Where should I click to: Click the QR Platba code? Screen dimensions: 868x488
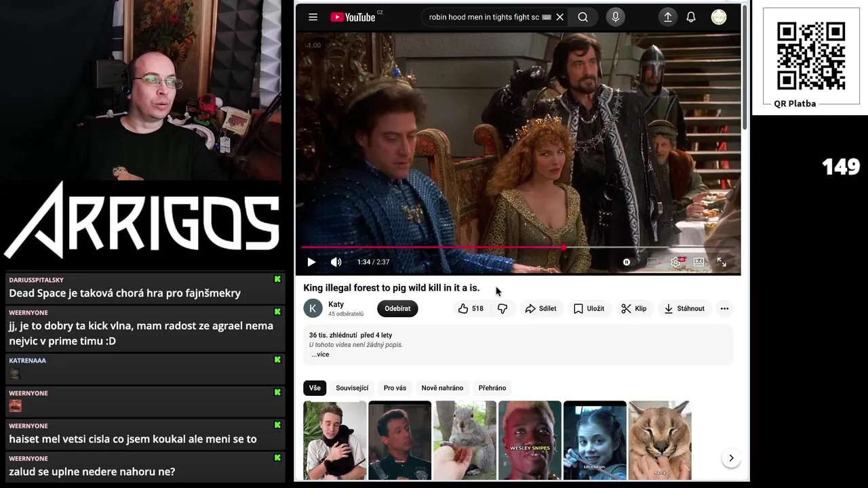811,56
